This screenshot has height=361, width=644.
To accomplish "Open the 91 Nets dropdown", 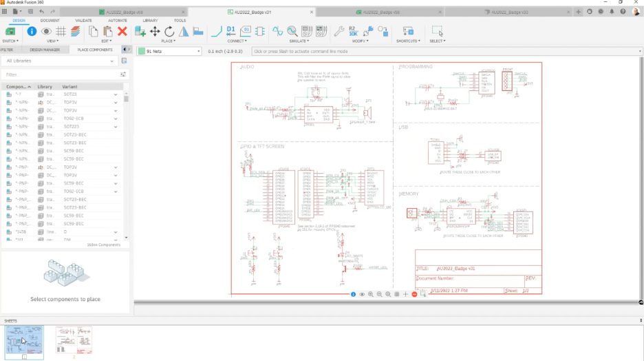I will 169,51.
